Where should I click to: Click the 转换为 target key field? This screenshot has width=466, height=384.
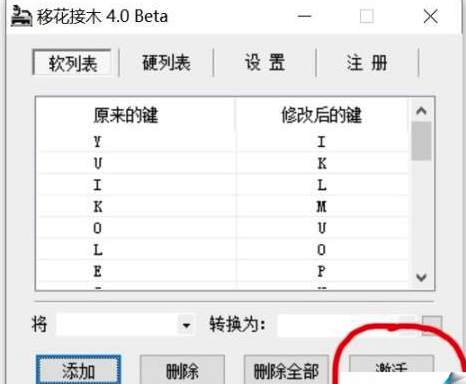tap(347, 325)
